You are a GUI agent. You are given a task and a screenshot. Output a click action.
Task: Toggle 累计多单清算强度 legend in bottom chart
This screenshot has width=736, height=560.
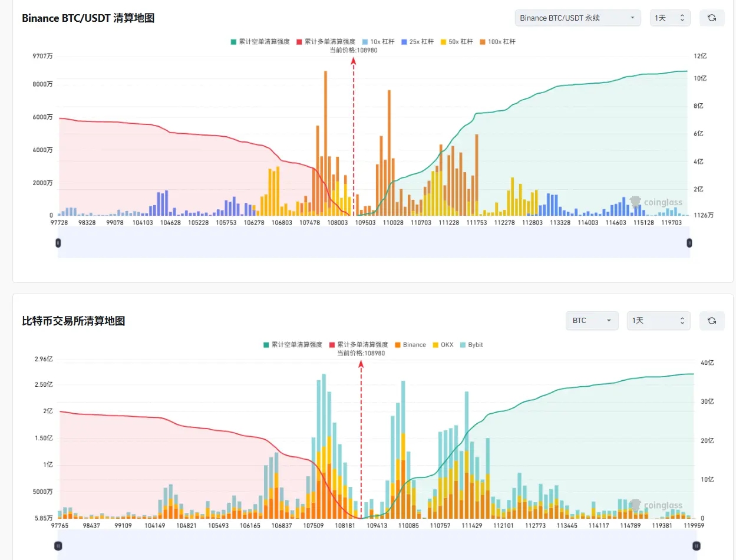(x=358, y=345)
